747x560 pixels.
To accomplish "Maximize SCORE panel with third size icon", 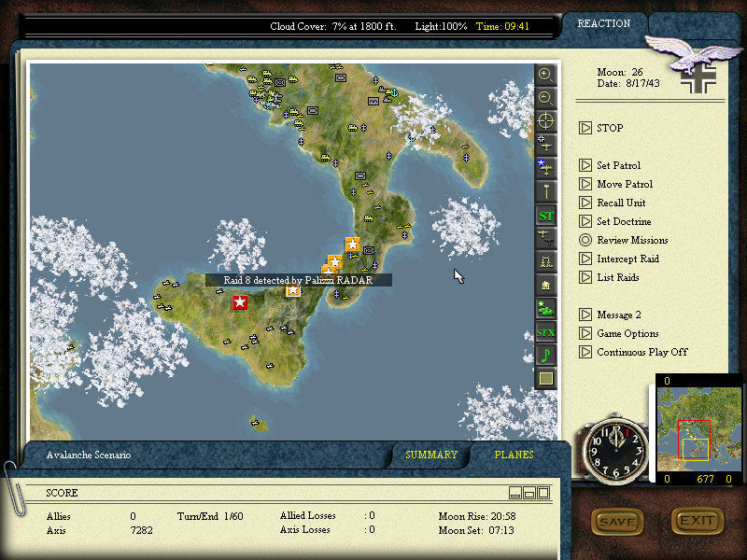I will pyautogui.click(x=543, y=493).
